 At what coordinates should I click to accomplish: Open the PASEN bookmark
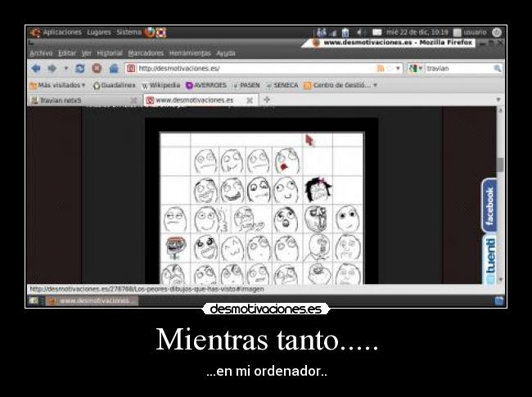click(246, 85)
